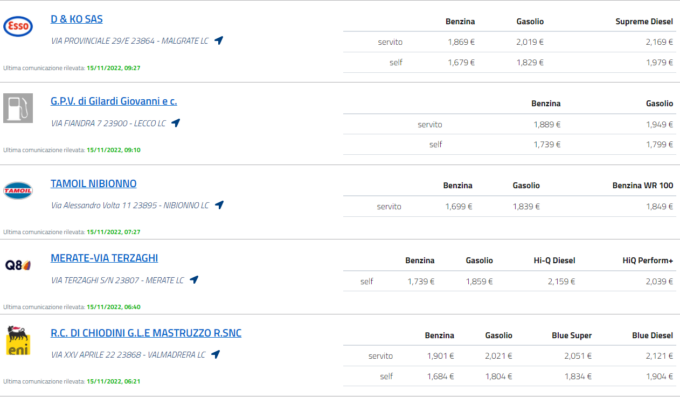
Task: Click the Via Provinciale Malgrate address text
Action: 130,41
